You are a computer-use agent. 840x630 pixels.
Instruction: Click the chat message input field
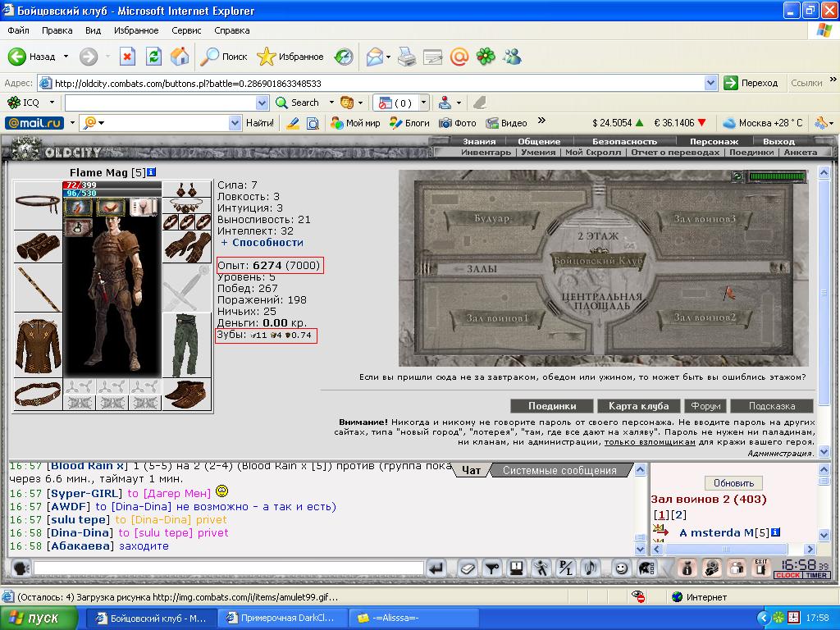coord(229,568)
